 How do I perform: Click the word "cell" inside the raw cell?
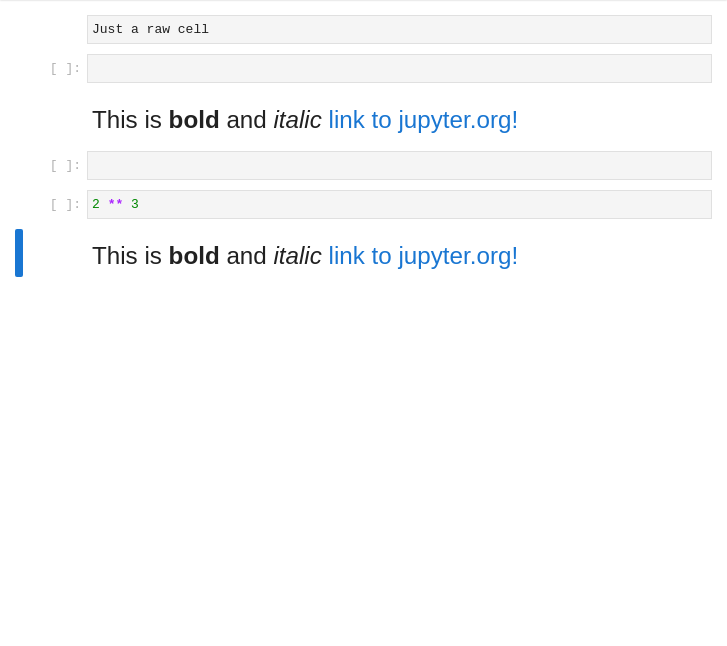click(193, 29)
